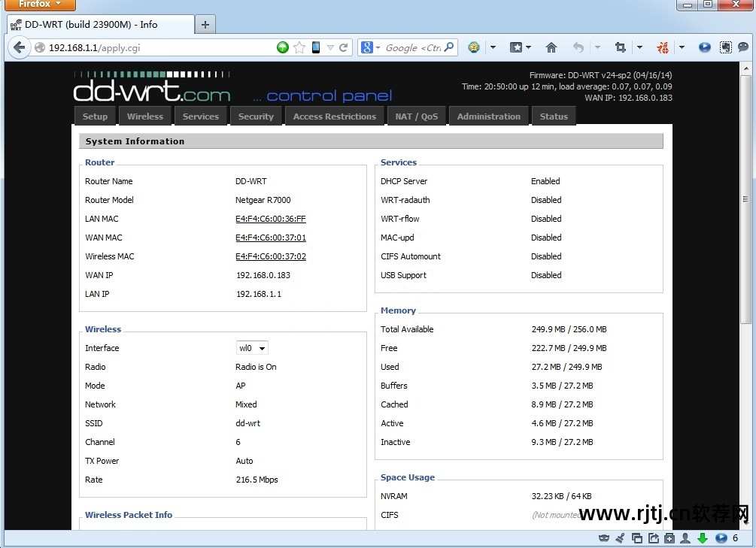
Task: Click the magnifier search icon
Action: (449, 47)
